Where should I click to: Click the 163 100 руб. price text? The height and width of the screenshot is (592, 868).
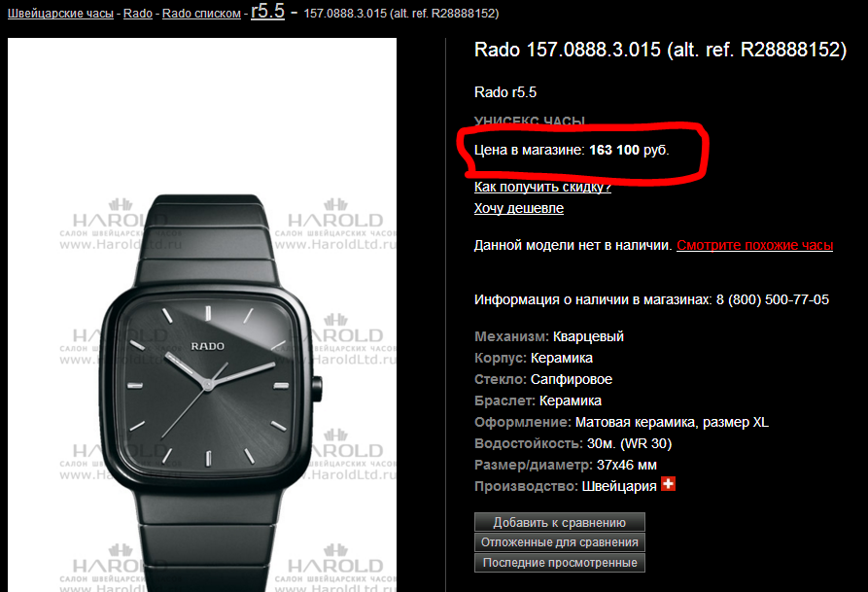[x=629, y=150]
